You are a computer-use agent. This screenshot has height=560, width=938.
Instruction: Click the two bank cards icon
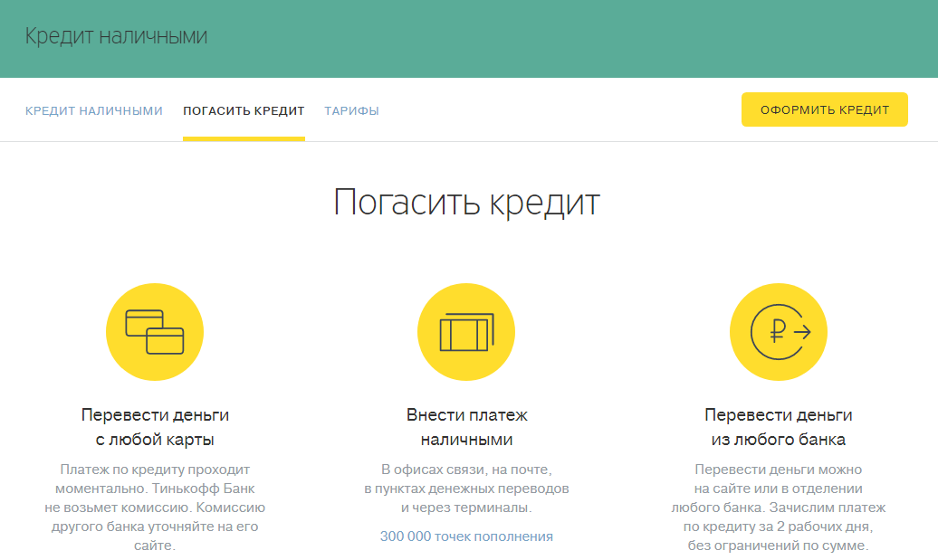click(x=155, y=332)
